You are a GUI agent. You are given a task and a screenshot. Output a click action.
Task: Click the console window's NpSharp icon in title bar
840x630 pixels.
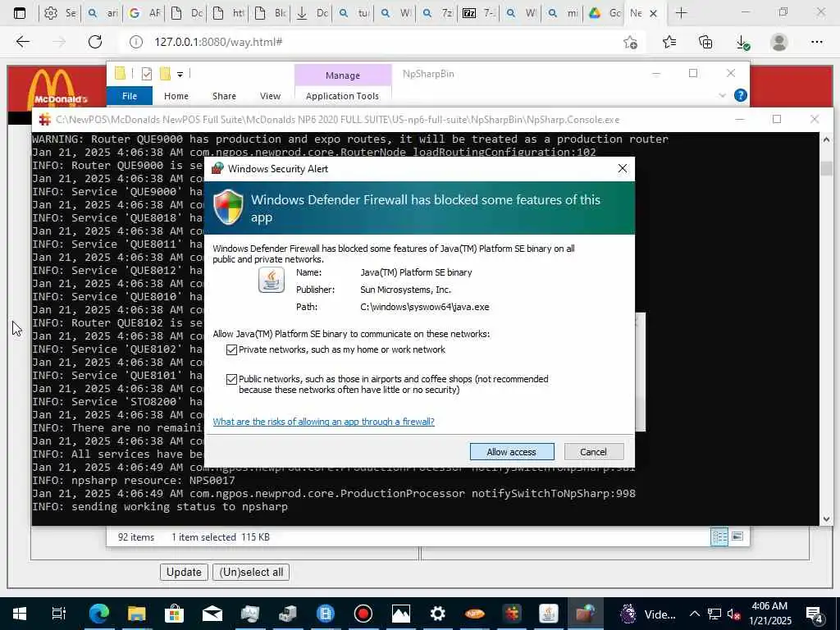click(x=44, y=120)
